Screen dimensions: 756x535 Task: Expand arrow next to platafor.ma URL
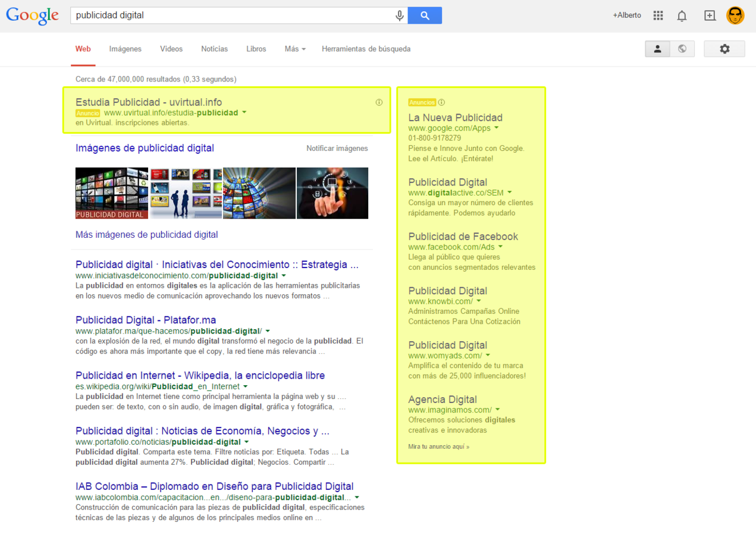point(268,331)
